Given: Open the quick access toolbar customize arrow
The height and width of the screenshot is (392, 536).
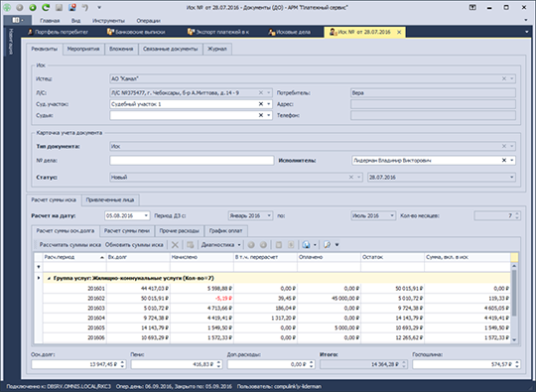Looking at the screenshot, I should pyautogui.click(x=99, y=7).
